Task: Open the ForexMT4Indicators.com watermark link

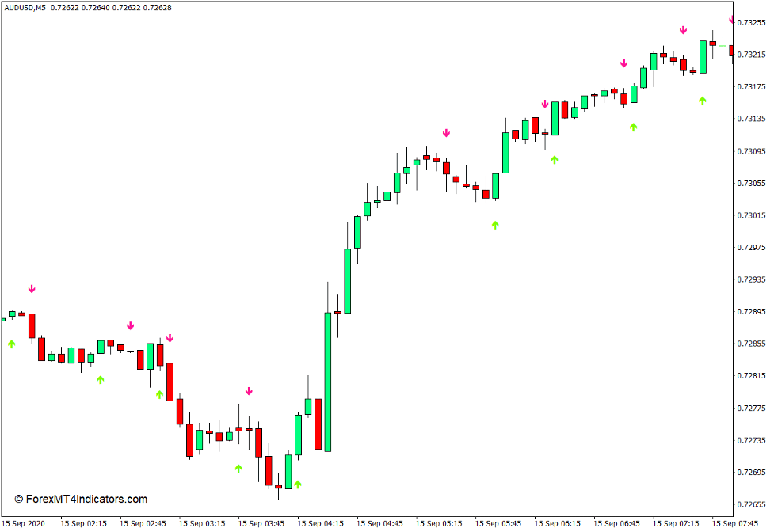Action: pyautogui.click(x=81, y=499)
